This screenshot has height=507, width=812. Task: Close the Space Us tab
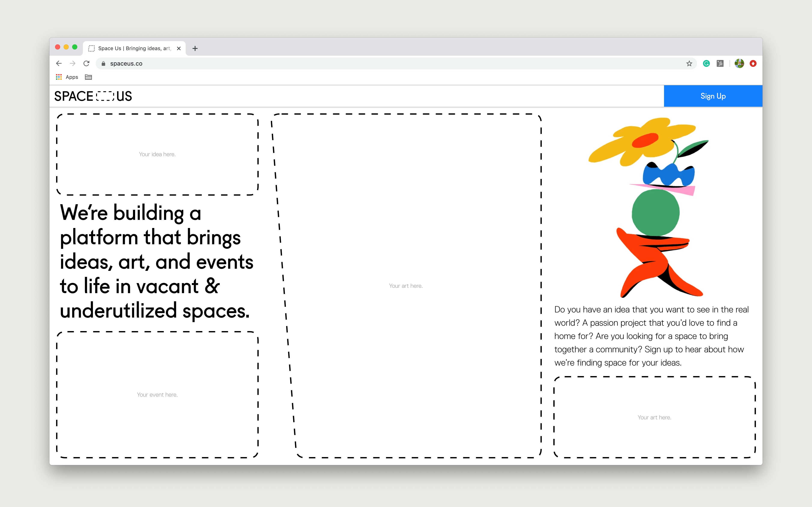coord(179,48)
